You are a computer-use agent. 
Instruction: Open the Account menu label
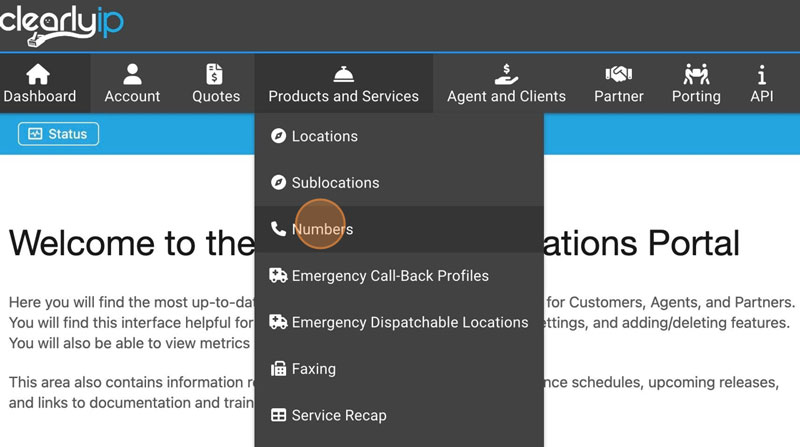[x=132, y=96]
